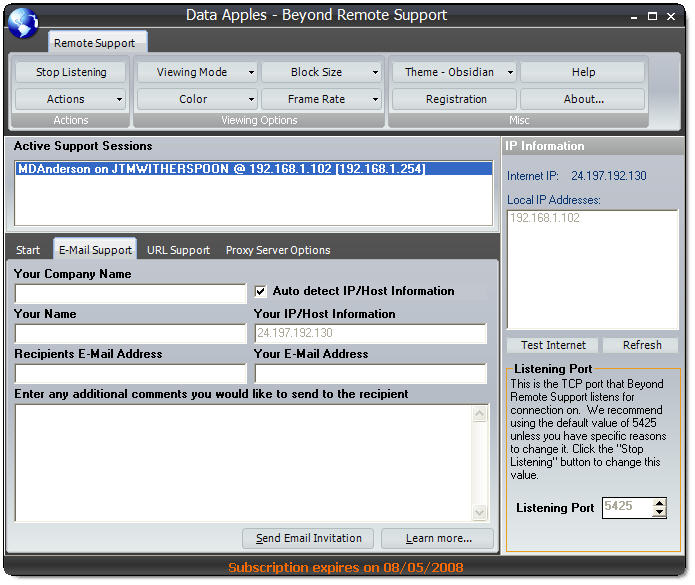Screen dimensions: 695x585
Task: Click the listening port spinner up arrow
Action: (658, 502)
